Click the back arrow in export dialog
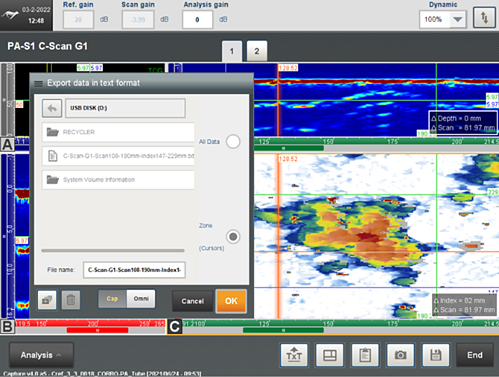499x377 pixels. 52,108
